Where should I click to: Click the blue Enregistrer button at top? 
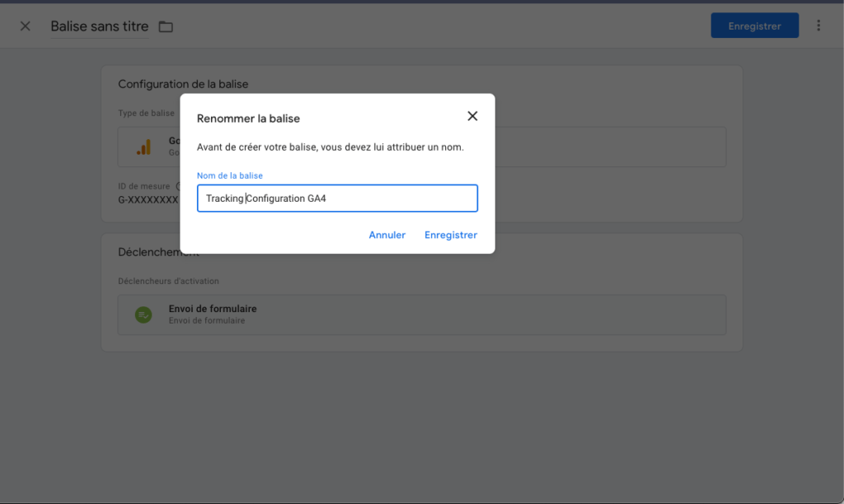pos(755,26)
